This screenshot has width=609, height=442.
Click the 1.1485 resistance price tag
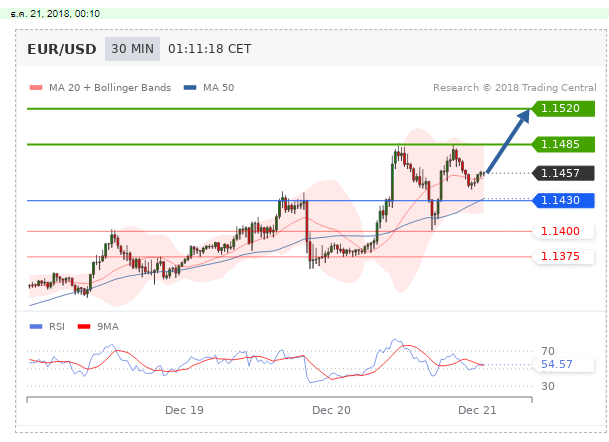[x=563, y=144]
